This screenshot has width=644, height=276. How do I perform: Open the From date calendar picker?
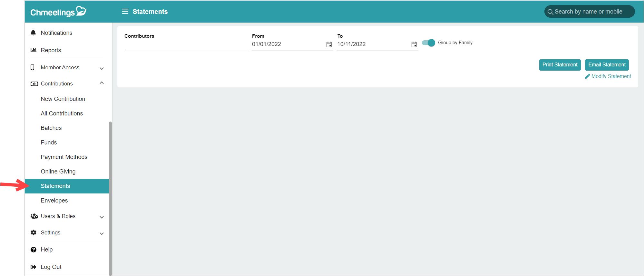329,44
